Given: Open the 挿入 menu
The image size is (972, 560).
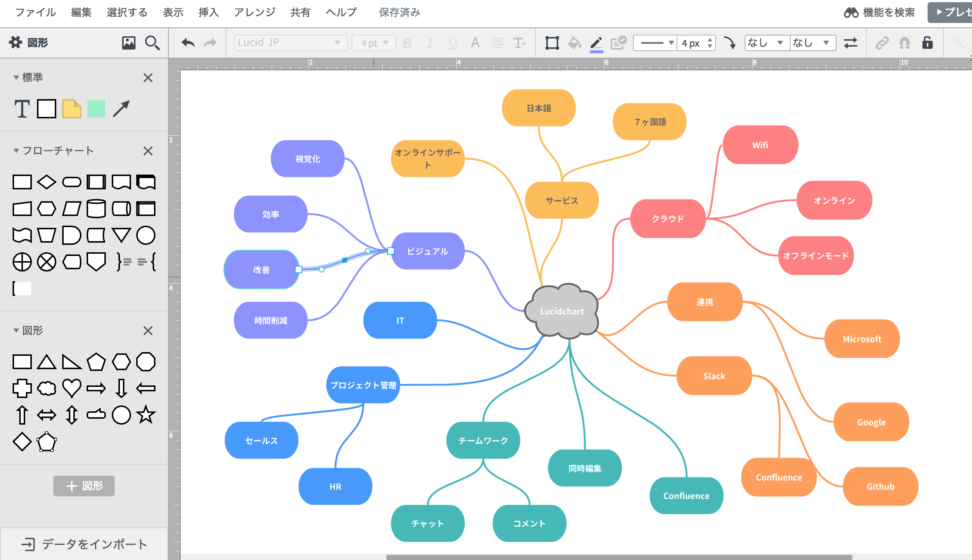Looking at the screenshot, I should (x=208, y=12).
